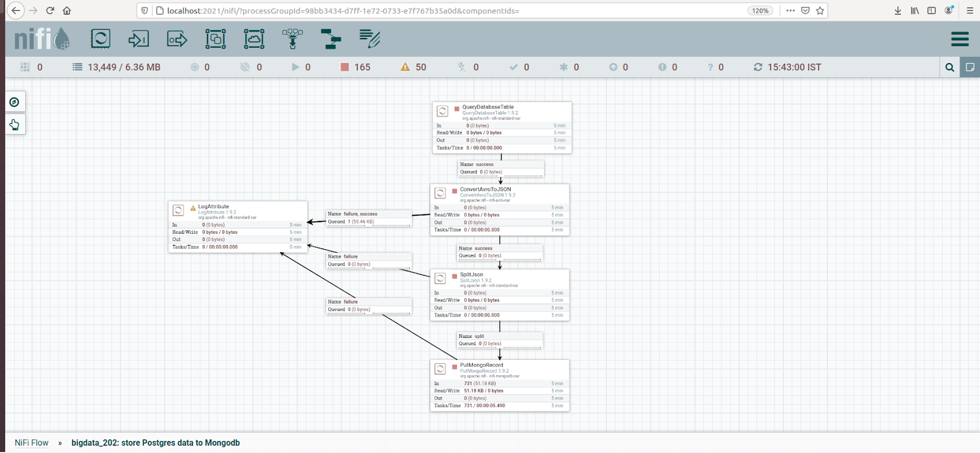Image resolution: width=980 pixels, height=453 pixels.
Task: Select the Label toolbar icon
Action: click(x=369, y=39)
